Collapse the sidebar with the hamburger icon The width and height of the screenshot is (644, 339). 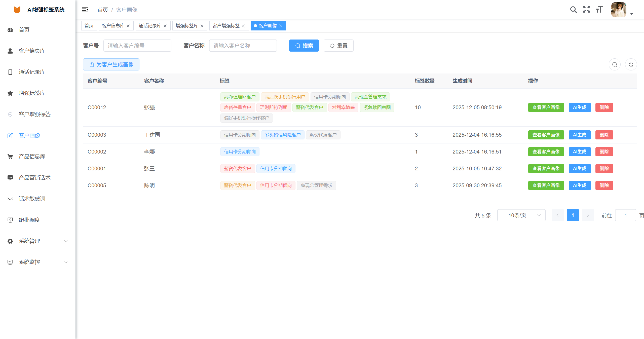(x=85, y=10)
